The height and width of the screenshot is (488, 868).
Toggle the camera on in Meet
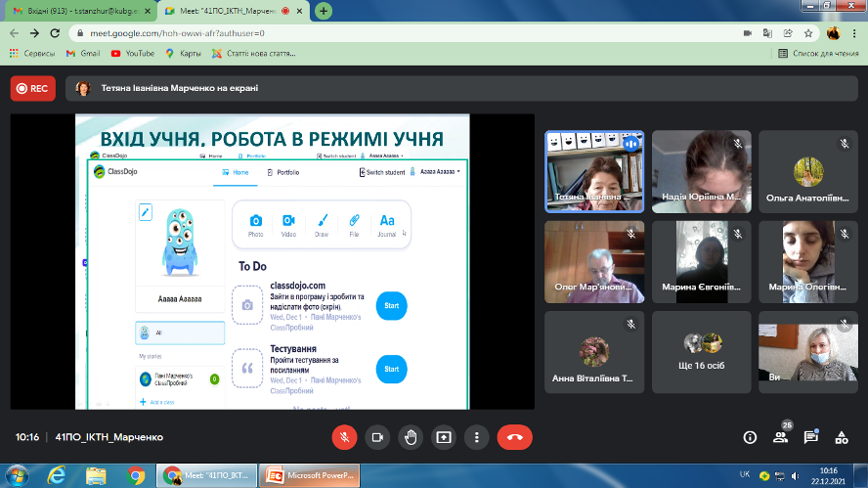point(376,437)
